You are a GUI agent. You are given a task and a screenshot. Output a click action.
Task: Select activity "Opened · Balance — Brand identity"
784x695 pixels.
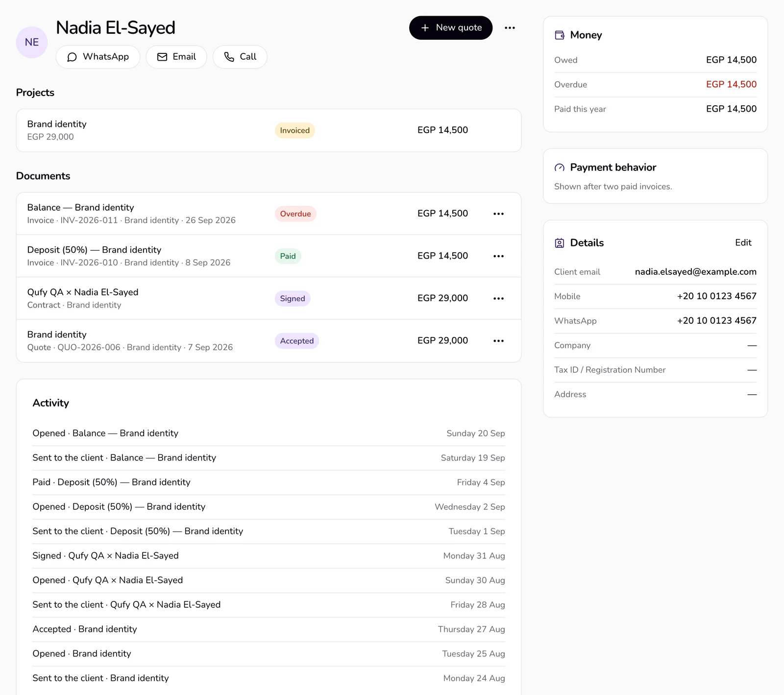(269, 433)
